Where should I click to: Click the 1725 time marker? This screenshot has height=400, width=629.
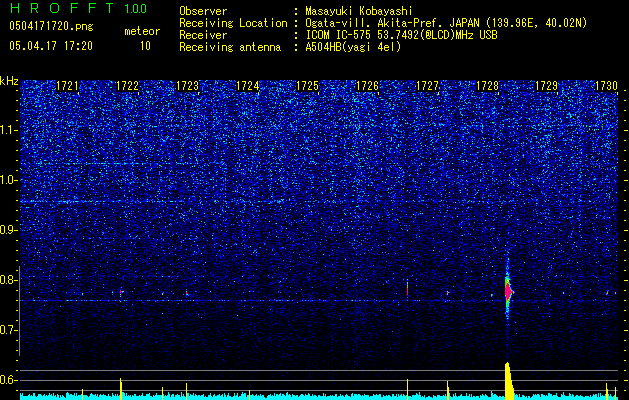pyautogui.click(x=307, y=86)
